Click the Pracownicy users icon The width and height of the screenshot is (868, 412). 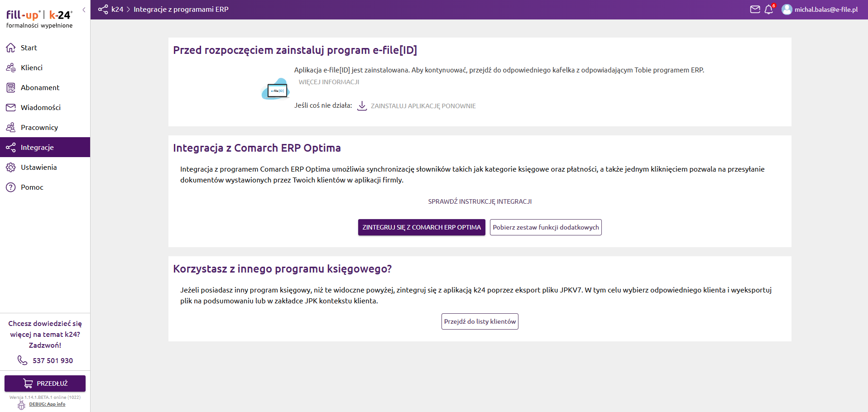coord(11,127)
